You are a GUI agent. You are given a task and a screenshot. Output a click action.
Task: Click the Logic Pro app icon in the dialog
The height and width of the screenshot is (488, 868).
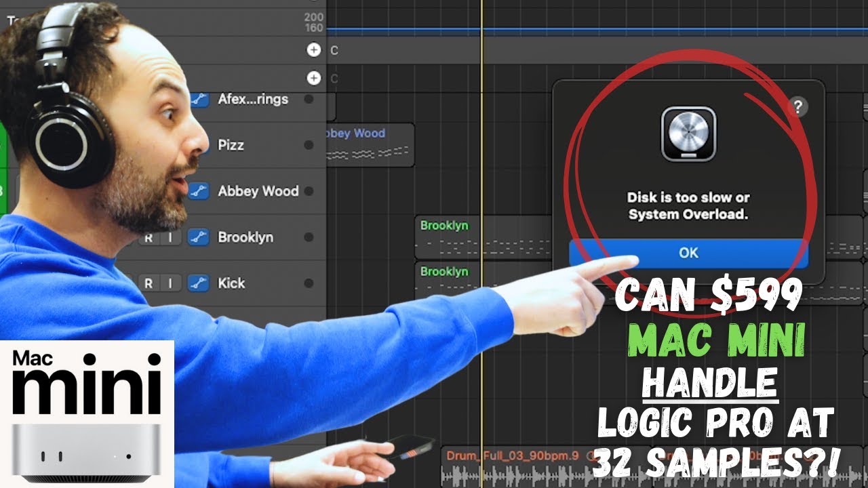click(688, 134)
